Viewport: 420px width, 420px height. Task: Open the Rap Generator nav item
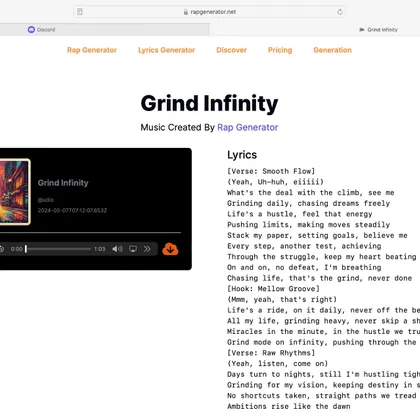[x=92, y=50]
